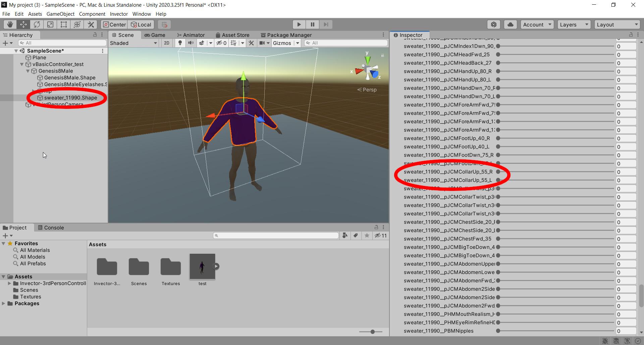Open Collaborate services icon
This screenshot has width=644, height=345.
click(494, 24)
